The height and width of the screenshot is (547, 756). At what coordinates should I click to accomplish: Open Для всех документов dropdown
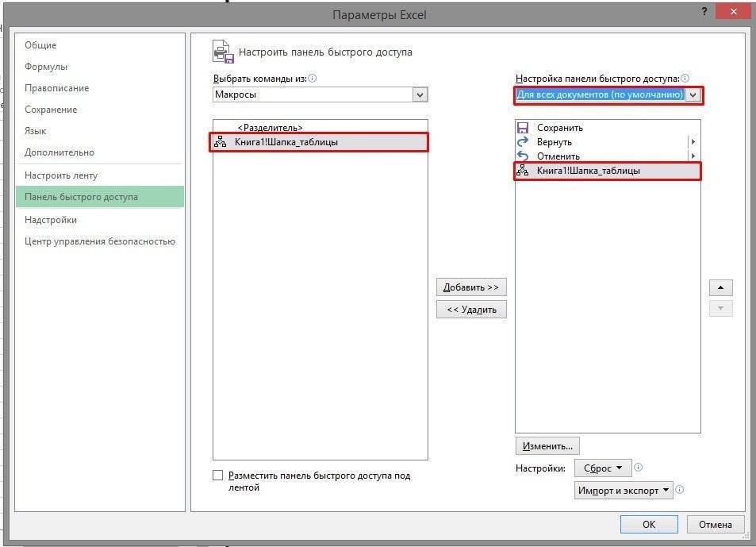693,94
